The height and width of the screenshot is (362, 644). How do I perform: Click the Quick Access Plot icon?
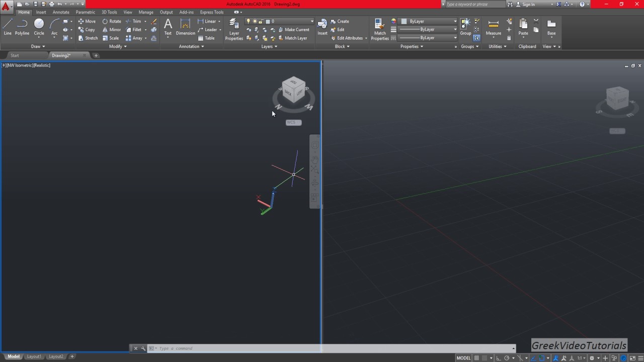pos(51,4)
